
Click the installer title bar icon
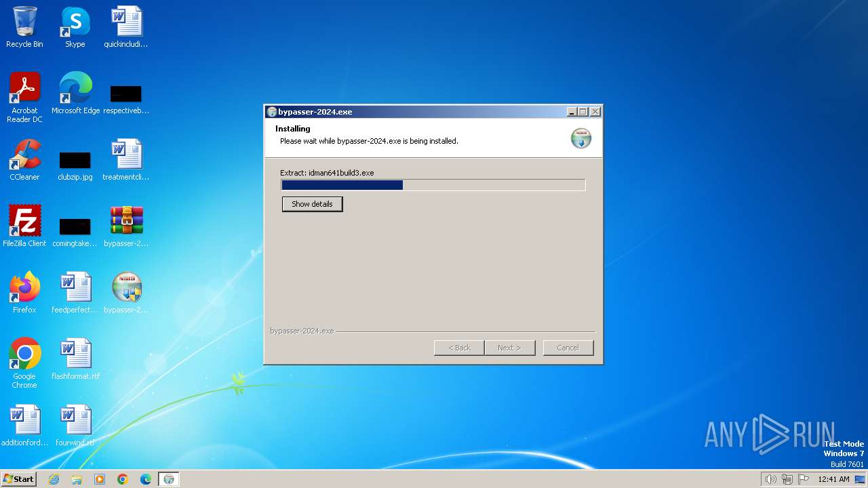[272, 112]
